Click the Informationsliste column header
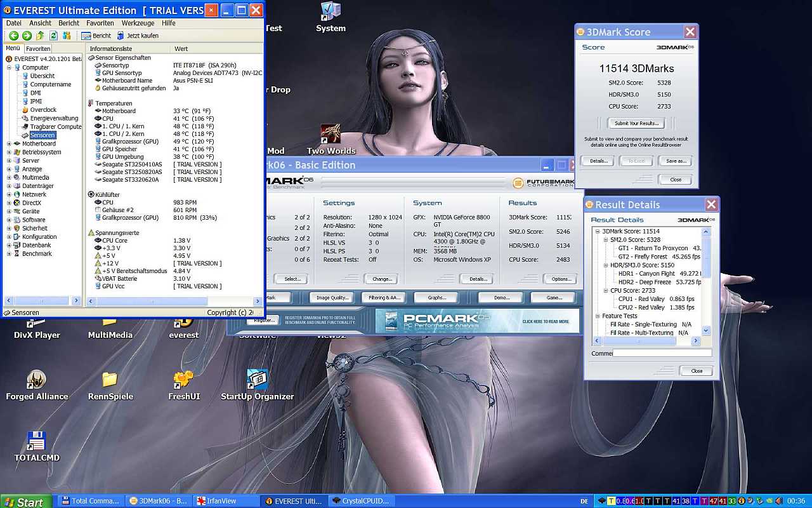The height and width of the screenshot is (508, 812). coord(128,48)
